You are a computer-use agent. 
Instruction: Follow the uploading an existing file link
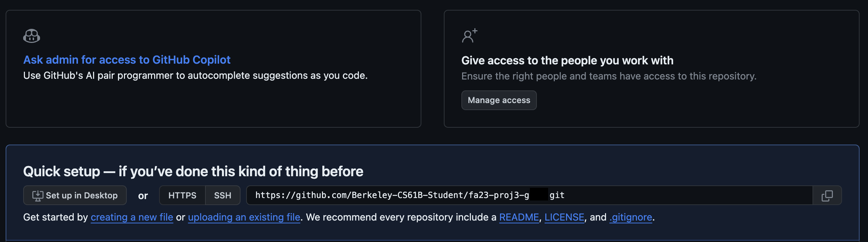pos(244,217)
